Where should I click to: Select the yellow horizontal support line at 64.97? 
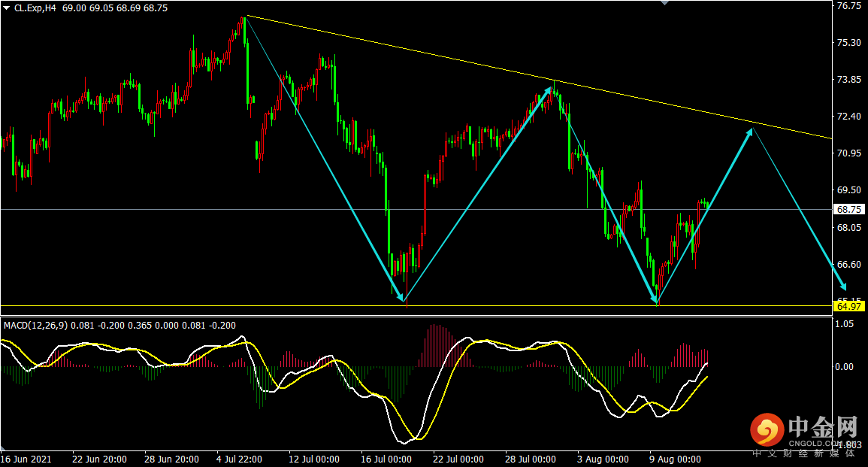[416, 306]
